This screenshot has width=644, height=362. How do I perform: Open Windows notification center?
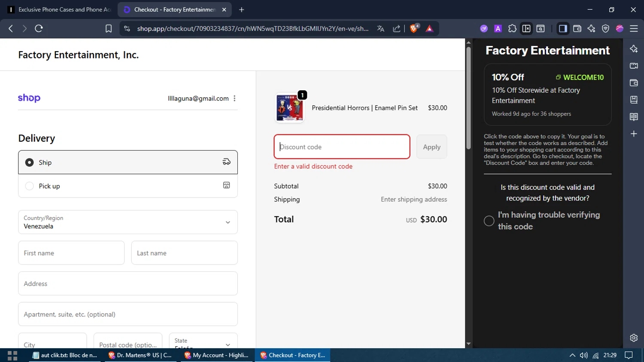click(x=629, y=355)
